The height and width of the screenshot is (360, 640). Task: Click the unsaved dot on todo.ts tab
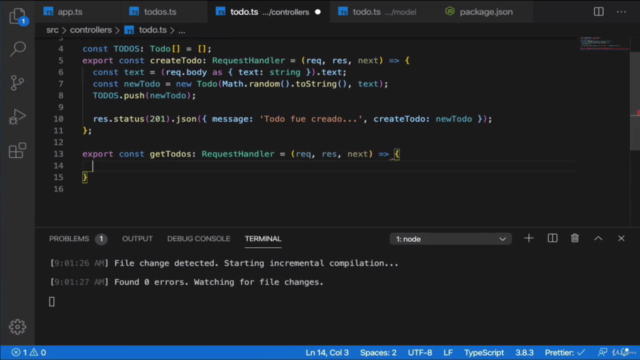(318, 12)
